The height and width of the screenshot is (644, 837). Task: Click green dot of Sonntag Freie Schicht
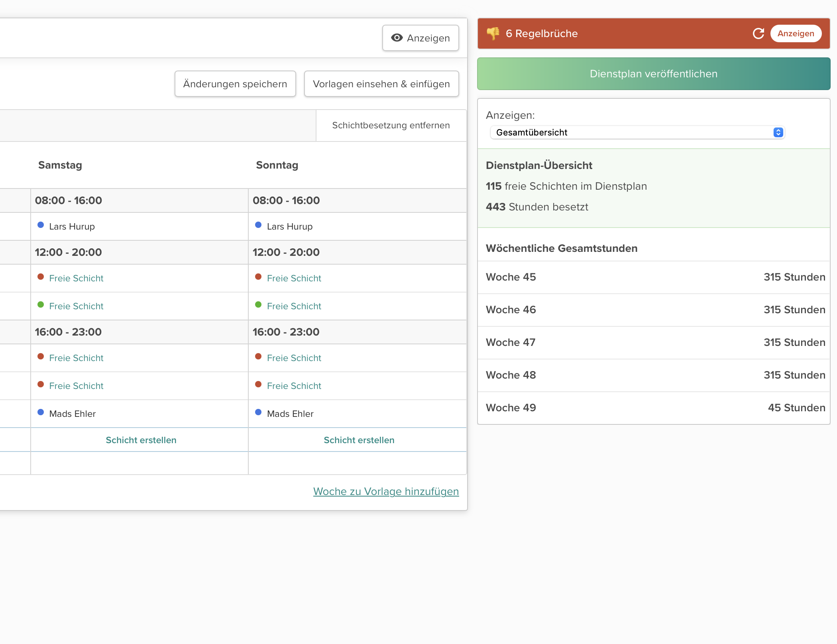click(258, 305)
